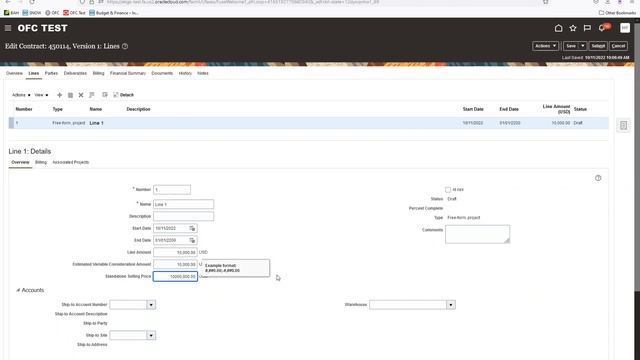Click the Status column header
Viewport: 640px width, 360px height.
(x=580, y=109)
